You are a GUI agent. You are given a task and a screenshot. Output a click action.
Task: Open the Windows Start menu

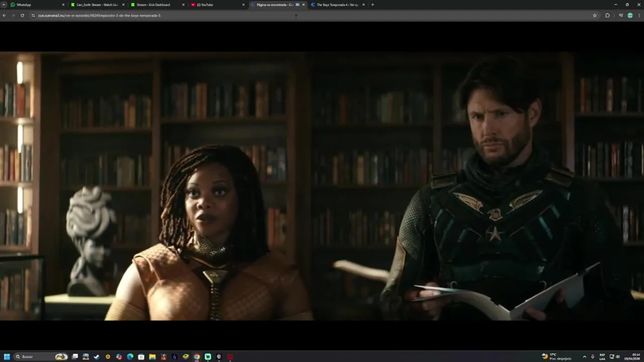pyautogui.click(x=7, y=356)
